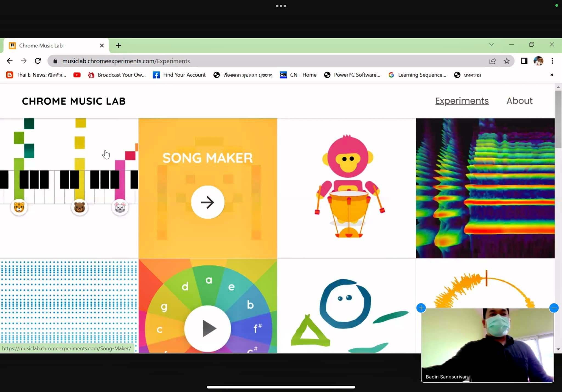Screen dimensions: 562x392
Task: Click the scrollbar down arrow
Action: pyautogui.click(x=558, y=349)
